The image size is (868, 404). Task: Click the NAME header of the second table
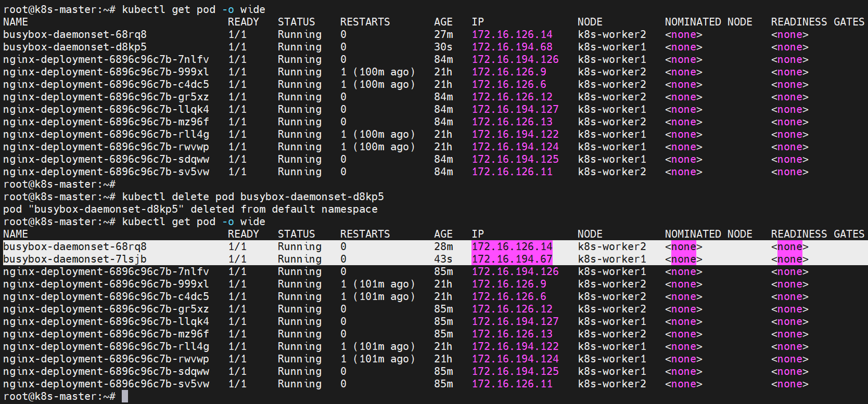pyautogui.click(x=16, y=234)
